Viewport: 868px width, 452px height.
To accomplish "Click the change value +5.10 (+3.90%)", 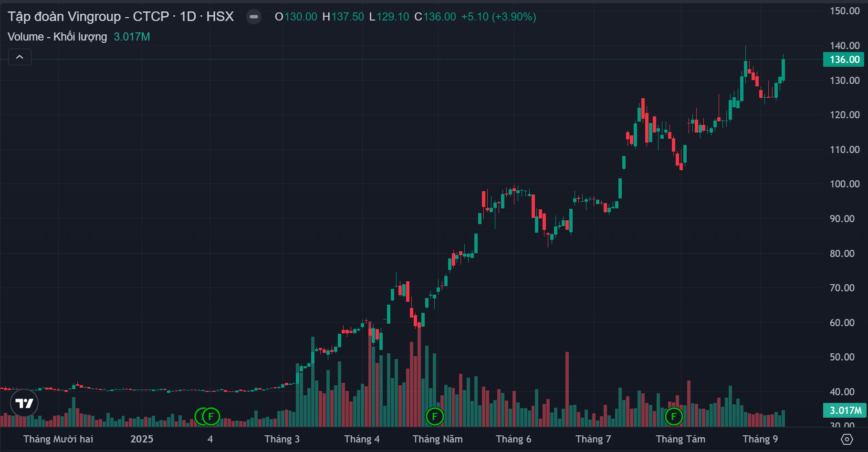I will [x=499, y=17].
